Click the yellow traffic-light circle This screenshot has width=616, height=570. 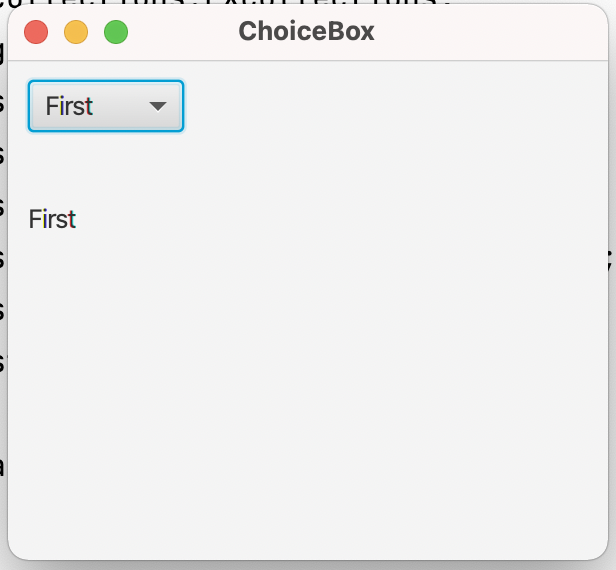(x=76, y=32)
